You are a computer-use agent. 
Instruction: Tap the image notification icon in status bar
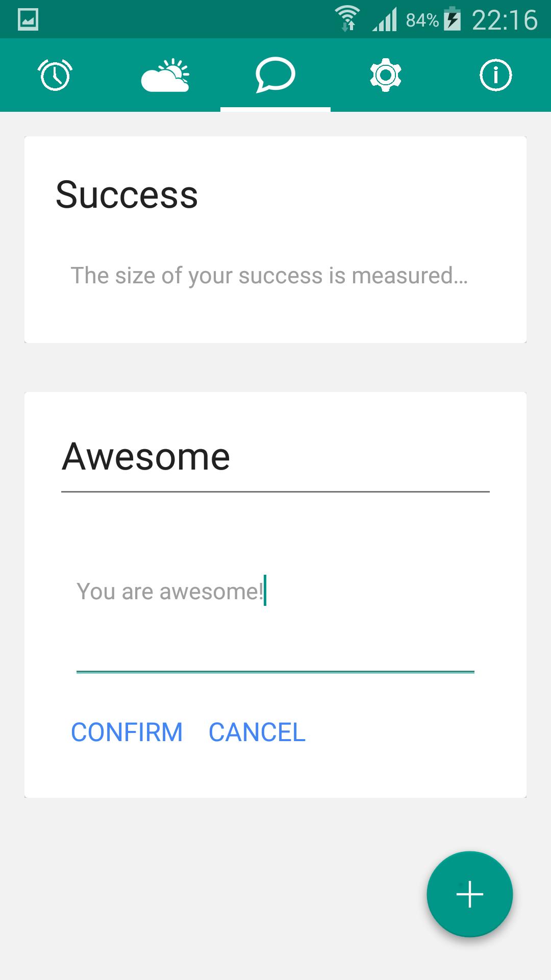28,20
